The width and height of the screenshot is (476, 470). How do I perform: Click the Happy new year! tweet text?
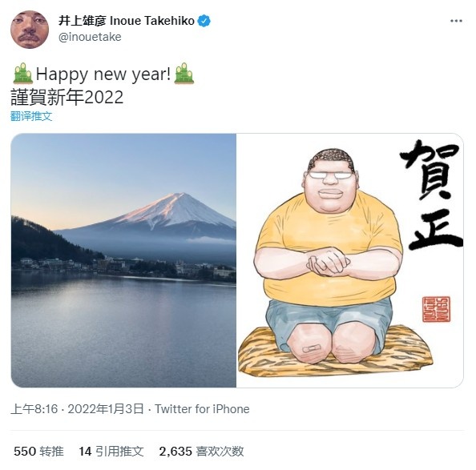[103, 74]
